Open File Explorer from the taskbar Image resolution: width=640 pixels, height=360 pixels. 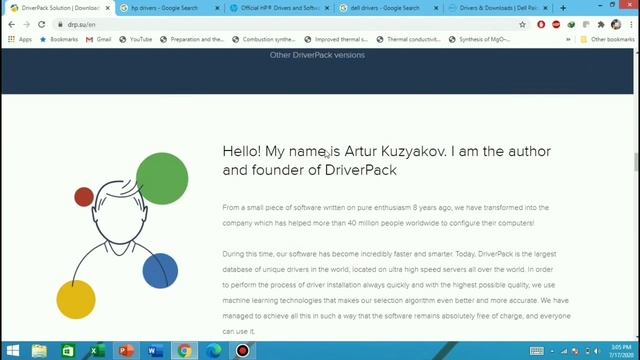(39, 351)
